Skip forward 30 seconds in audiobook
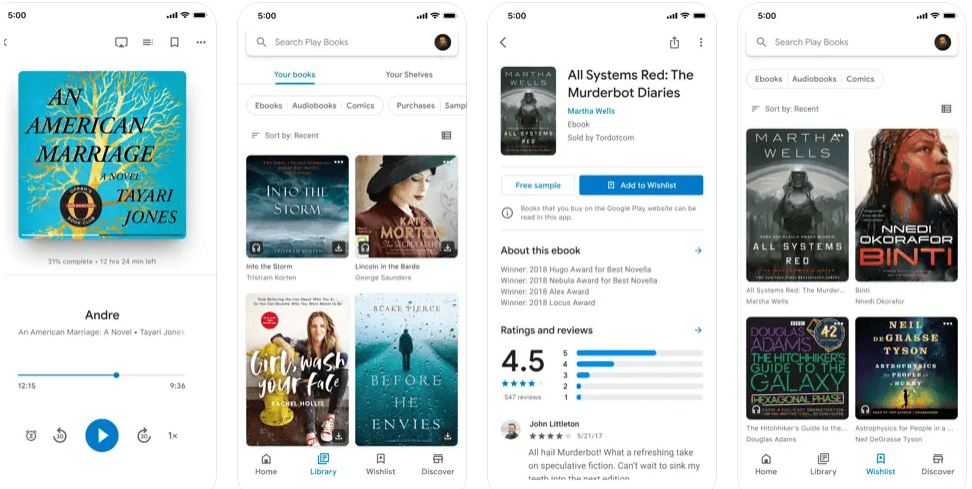972x489 pixels. click(x=144, y=436)
